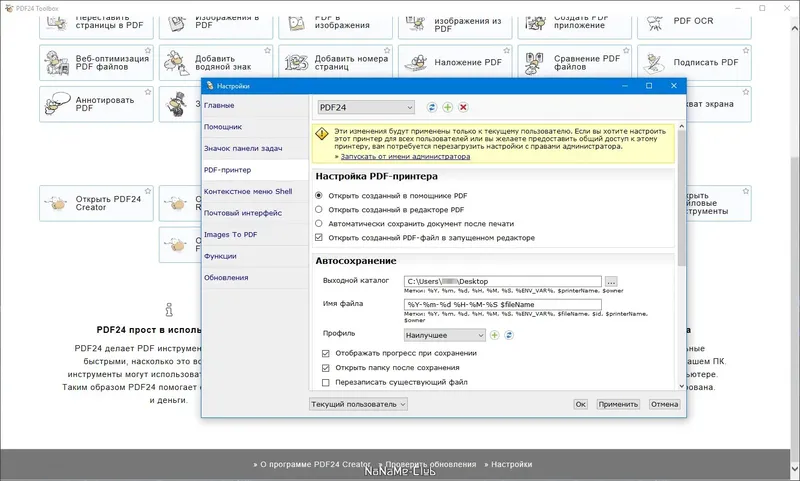This screenshot has height=481, width=800.
Task: Select Автоматически сохранить документ после печати radio
Action: tap(319, 223)
